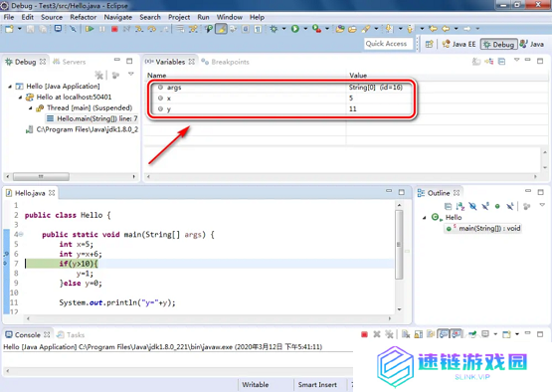The height and width of the screenshot is (392, 552).
Task: Click the Debug view horizontal scrollbar thumb
Action: click(x=41, y=176)
